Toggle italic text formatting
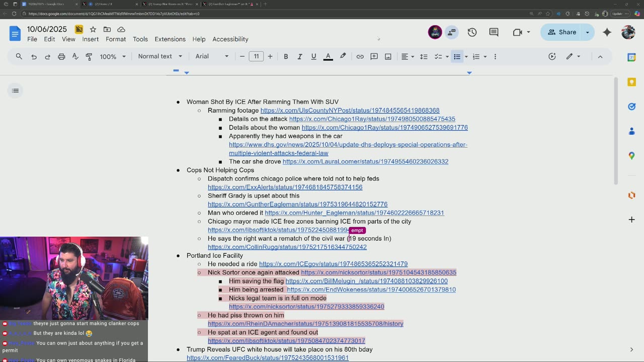Screen dimensions: 644x362 (299, 57)
